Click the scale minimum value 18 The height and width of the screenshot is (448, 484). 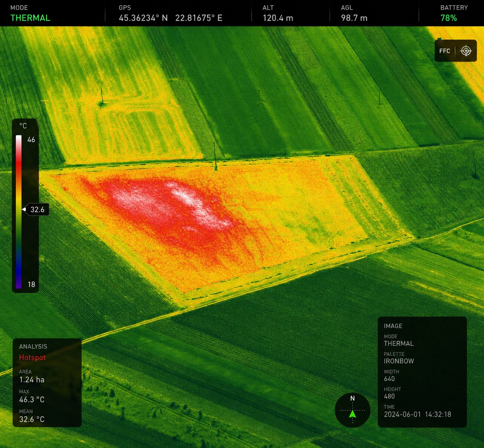pyautogui.click(x=31, y=284)
